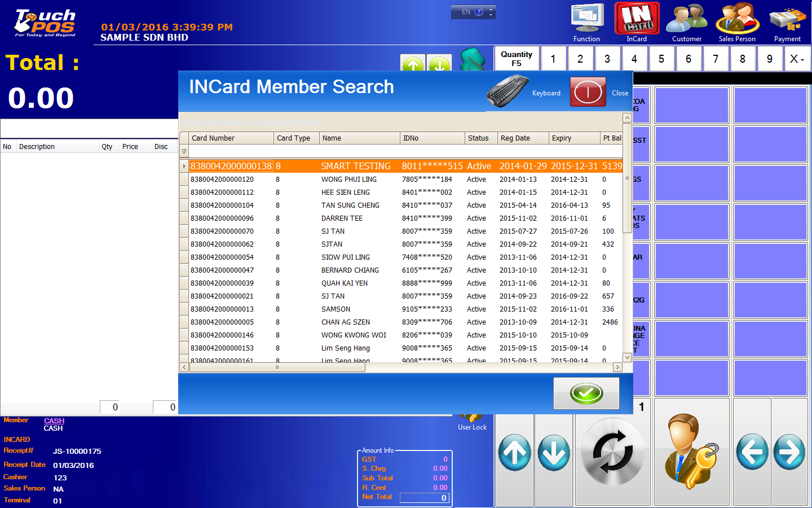
Task: Open the Payment icon
Action: pos(787,23)
